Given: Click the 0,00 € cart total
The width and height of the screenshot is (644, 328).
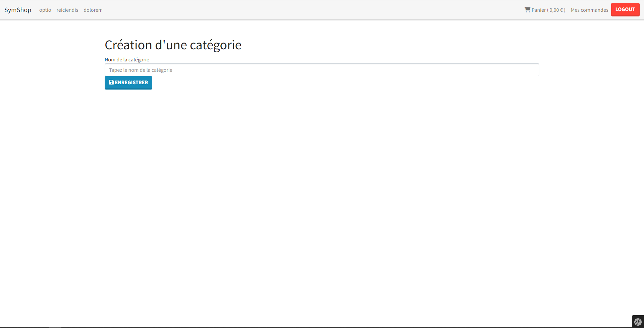Looking at the screenshot, I should pos(556,10).
